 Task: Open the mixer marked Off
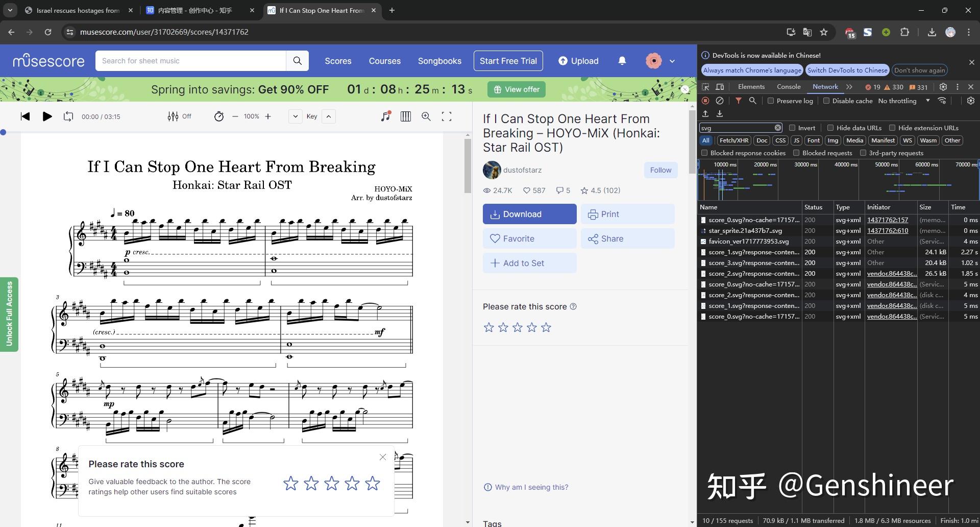coord(179,116)
